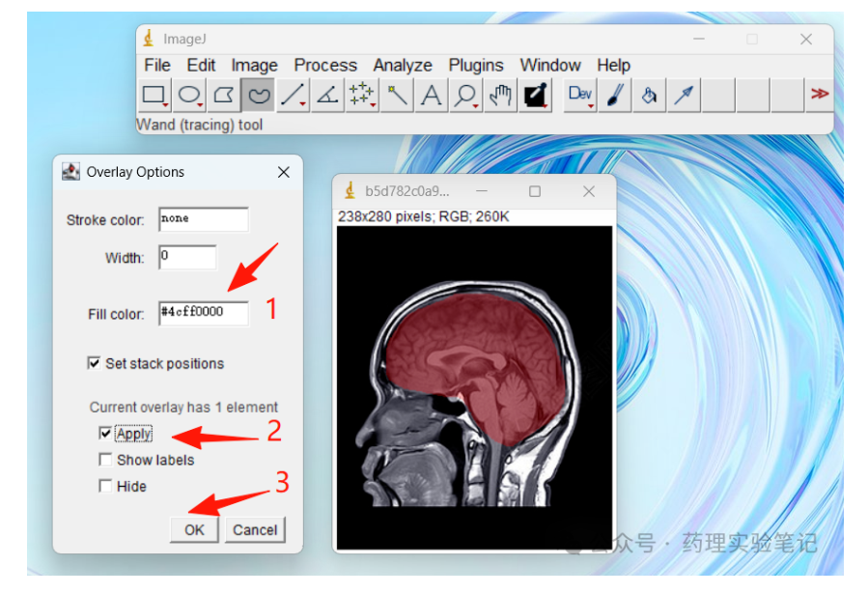Open the Dev developer menu tool
Viewport: 868px width, 594px height.
[x=580, y=96]
